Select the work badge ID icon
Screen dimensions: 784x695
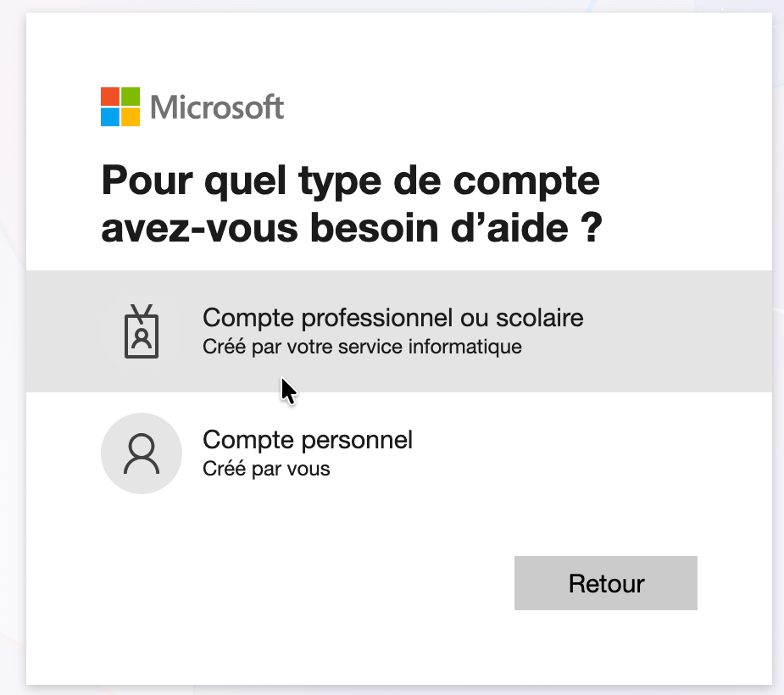tap(142, 331)
